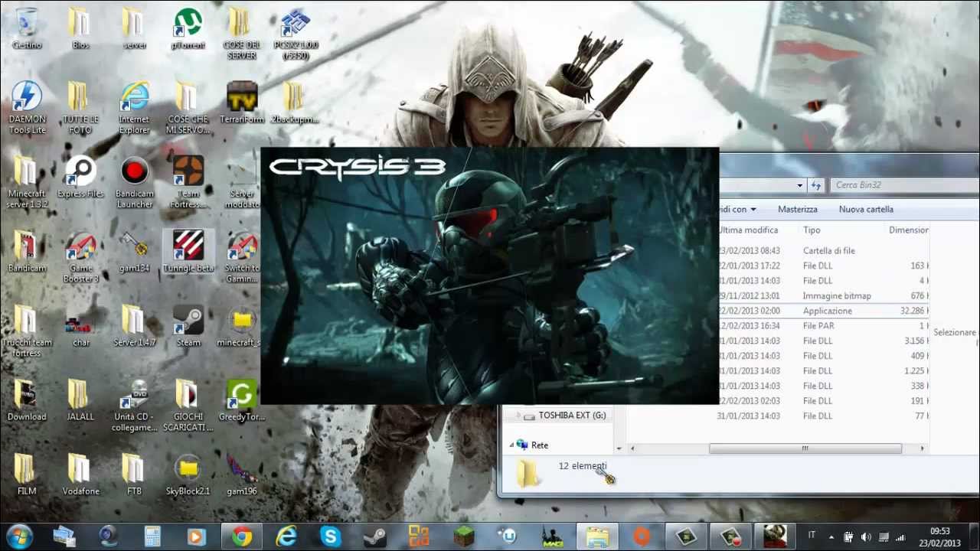Click the Cerca Bin32 search field

[903, 185]
